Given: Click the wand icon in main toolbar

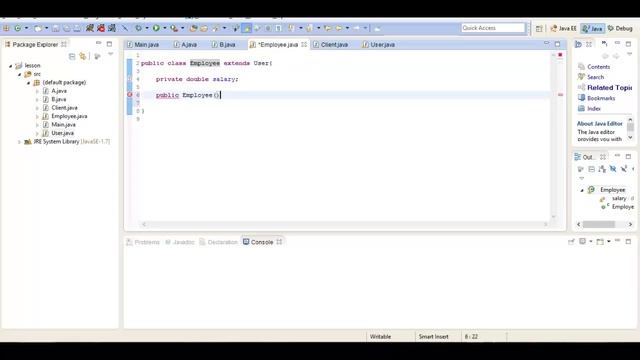Looking at the screenshot, I should pos(125,28).
